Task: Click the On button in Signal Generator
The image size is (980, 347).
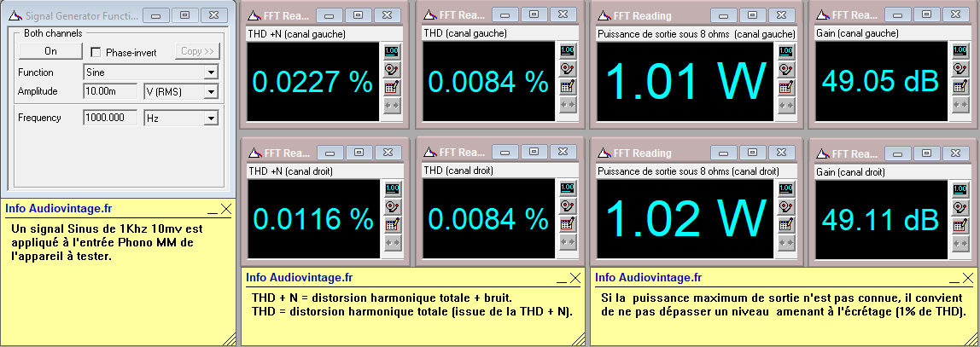Action: [50, 51]
